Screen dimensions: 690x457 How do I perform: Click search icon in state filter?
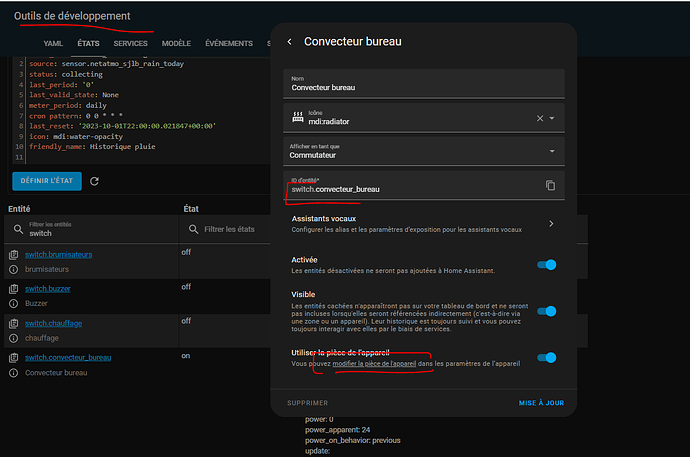(193, 229)
